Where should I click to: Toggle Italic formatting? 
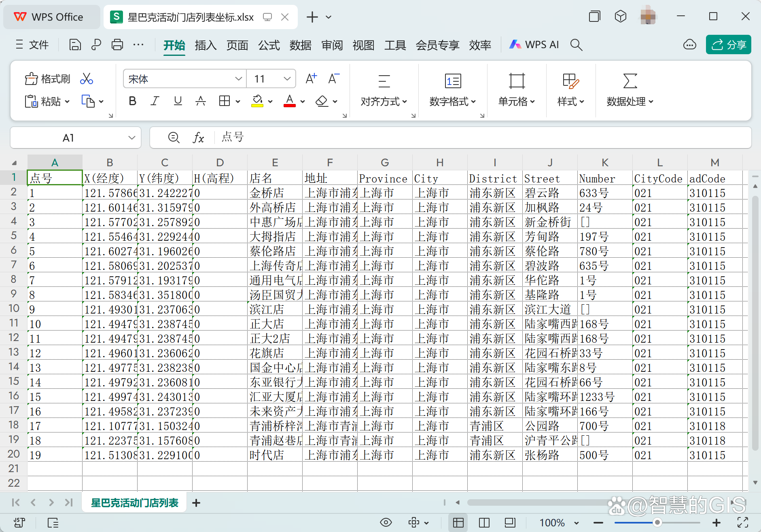155,101
